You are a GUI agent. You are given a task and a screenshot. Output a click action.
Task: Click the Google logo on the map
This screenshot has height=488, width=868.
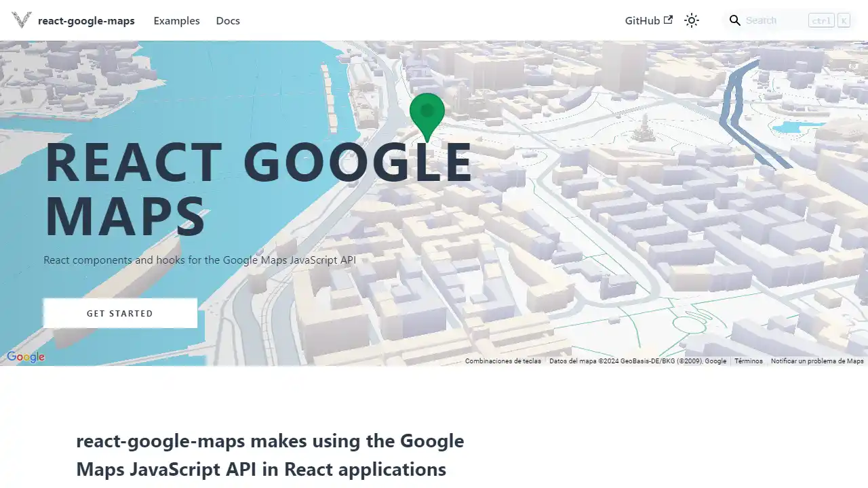25,357
